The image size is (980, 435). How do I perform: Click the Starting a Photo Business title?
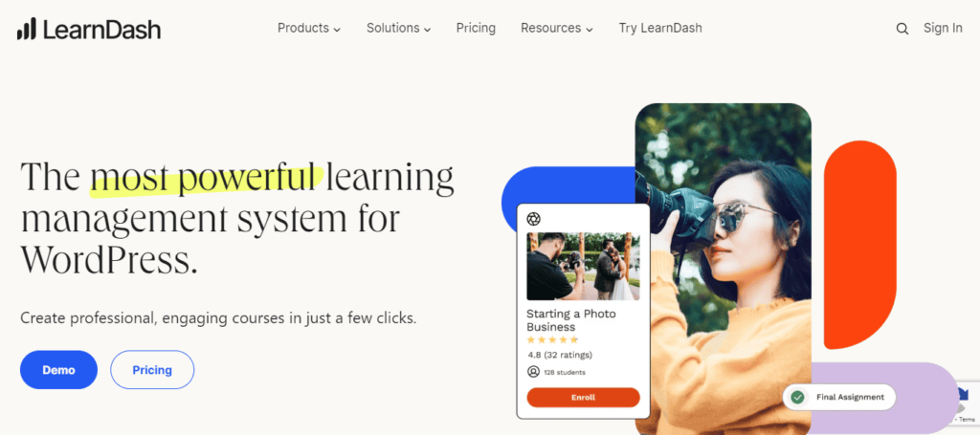(570, 320)
